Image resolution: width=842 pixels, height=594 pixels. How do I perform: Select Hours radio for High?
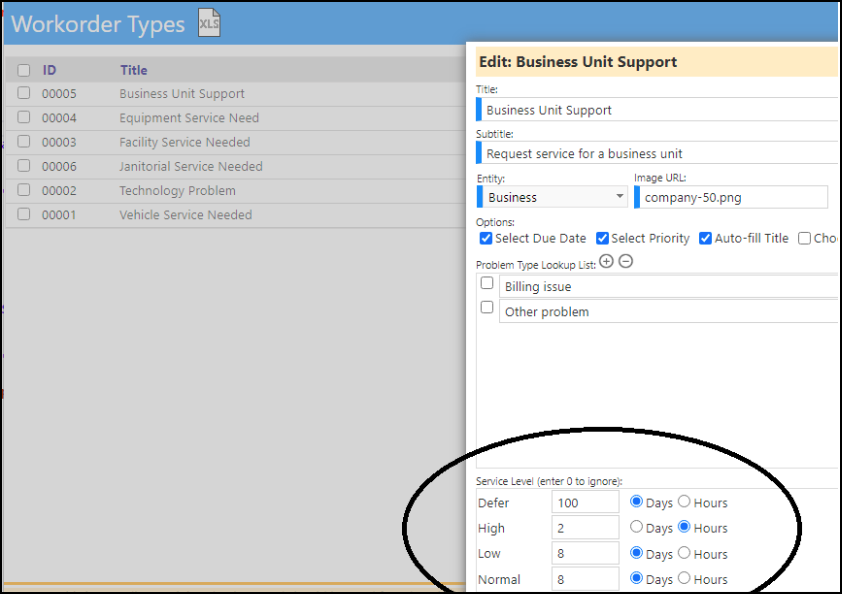point(684,527)
